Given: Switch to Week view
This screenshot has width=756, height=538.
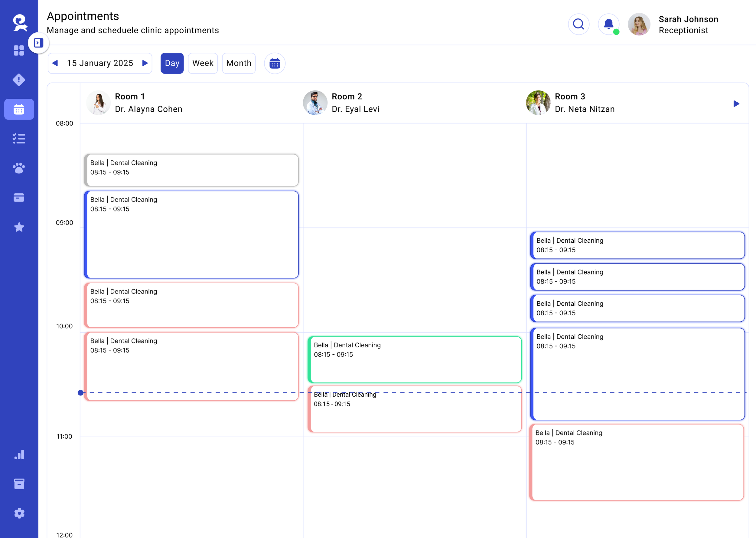Looking at the screenshot, I should click(x=203, y=63).
